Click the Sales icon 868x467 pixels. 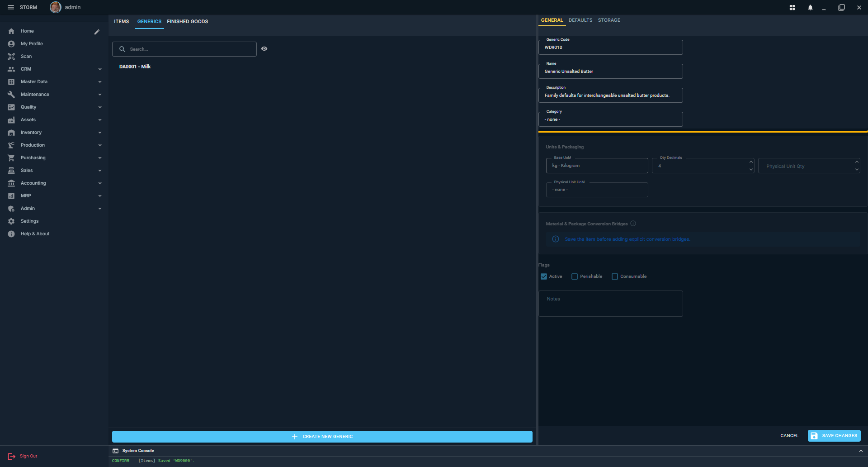11,171
